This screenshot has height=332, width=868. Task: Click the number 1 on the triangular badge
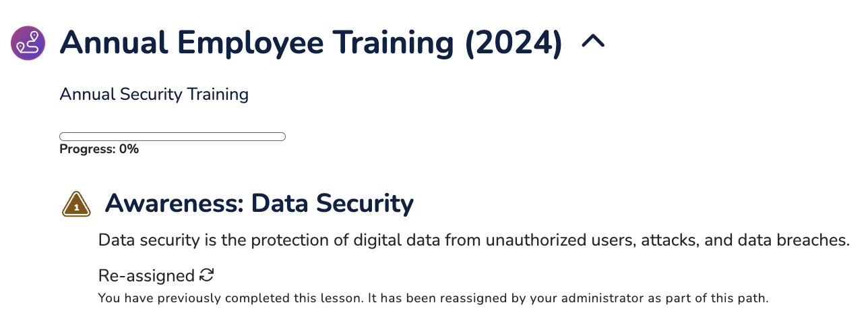(x=77, y=208)
